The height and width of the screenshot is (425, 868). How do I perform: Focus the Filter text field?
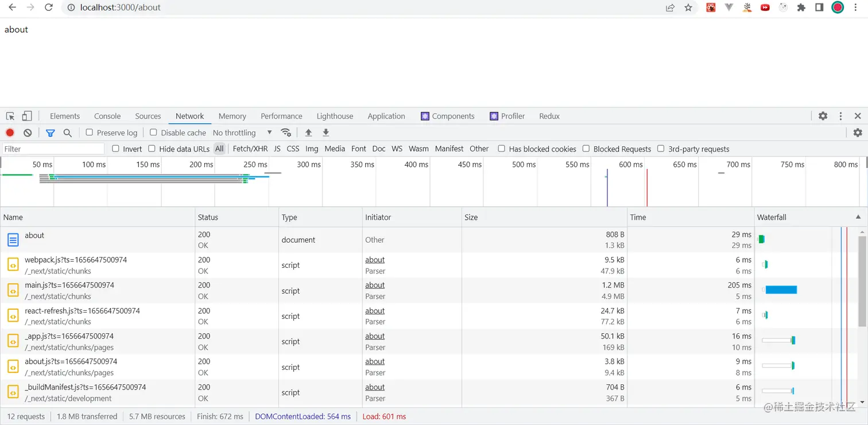(x=53, y=149)
